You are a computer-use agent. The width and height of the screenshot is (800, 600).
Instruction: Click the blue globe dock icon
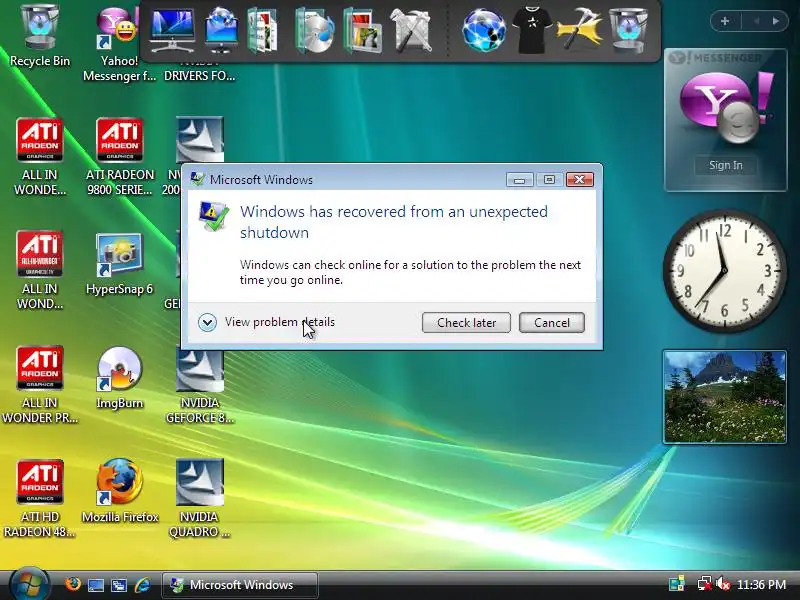pos(484,31)
